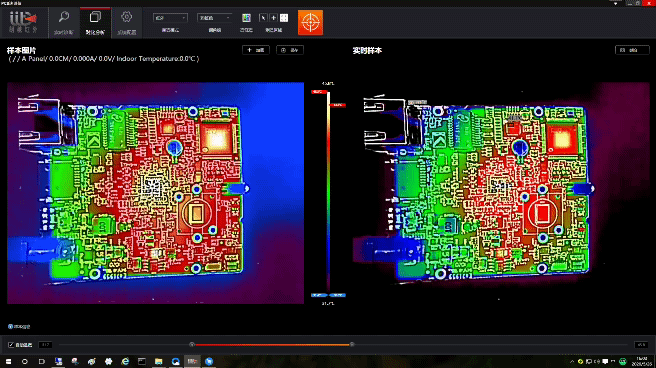Click the Cortana circle icon in taskbar
656x368 pixels.
tap(25, 361)
